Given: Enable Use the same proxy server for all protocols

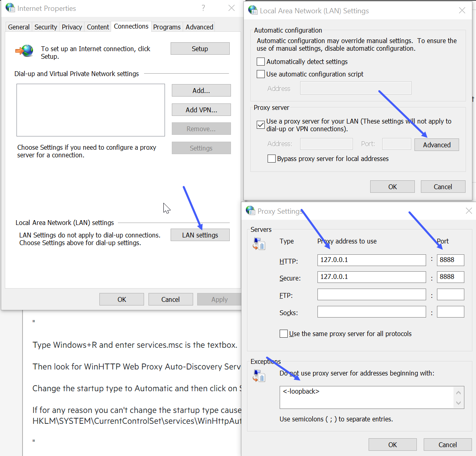Looking at the screenshot, I should (x=284, y=334).
